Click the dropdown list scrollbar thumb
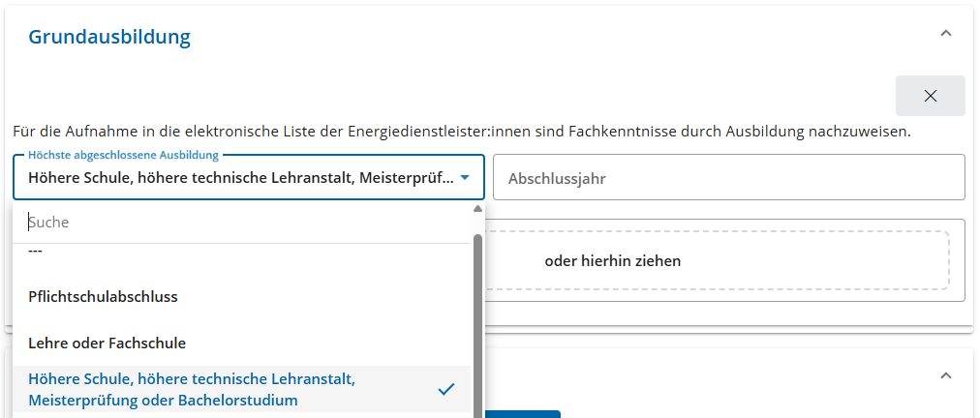 pyautogui.click(x=476, y=319)
